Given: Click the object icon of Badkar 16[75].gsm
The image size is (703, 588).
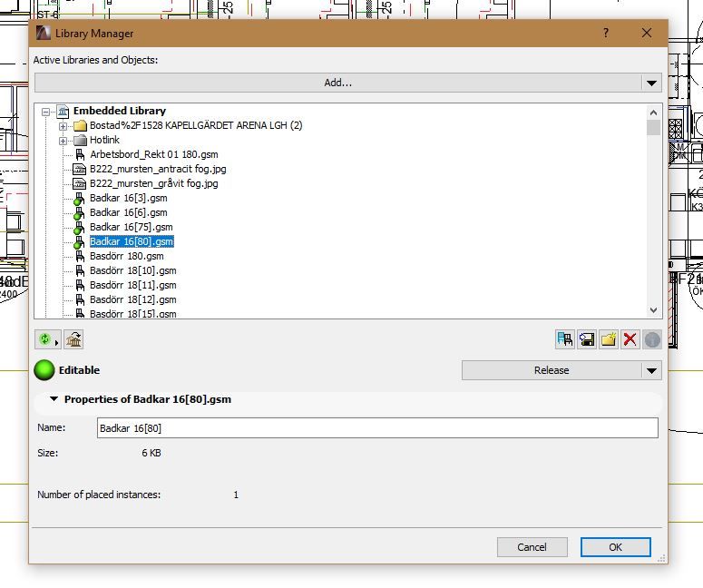Looking at the screenshot, I should point(79,228).
